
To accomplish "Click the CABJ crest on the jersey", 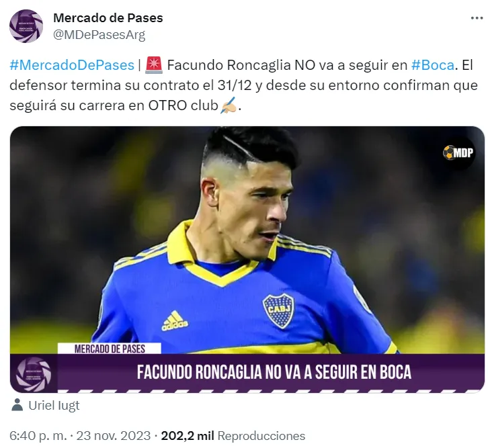I will pyautogui.click(x=278, y=311).
